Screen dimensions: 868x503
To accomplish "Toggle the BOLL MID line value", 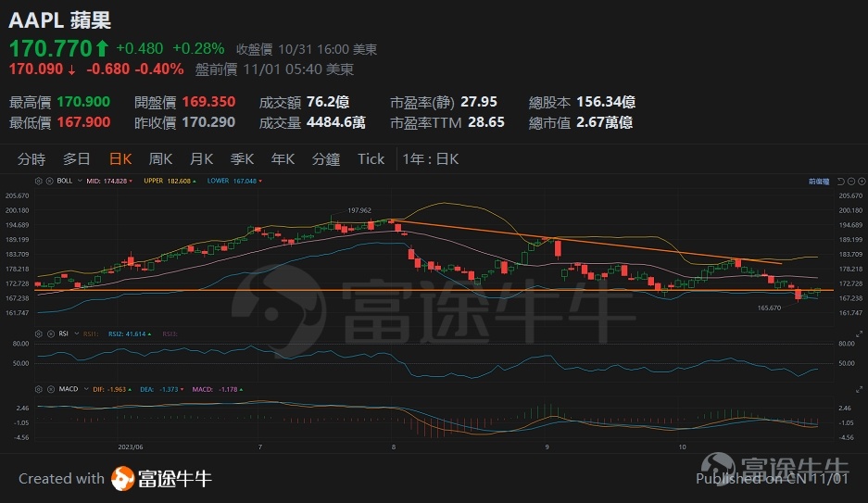I will [x=109, y=181].
